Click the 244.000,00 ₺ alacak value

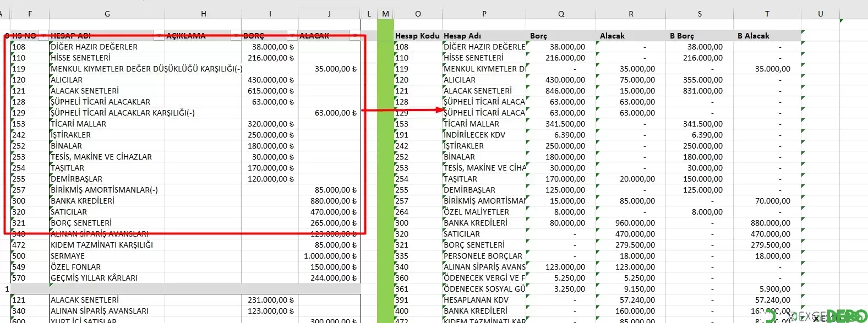pyautogui.click(x=329, y=278)
